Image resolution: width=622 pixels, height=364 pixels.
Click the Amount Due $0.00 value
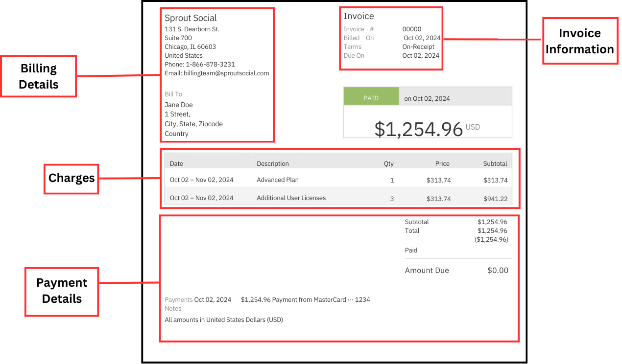pyautogui.click(x=498, y=271)
